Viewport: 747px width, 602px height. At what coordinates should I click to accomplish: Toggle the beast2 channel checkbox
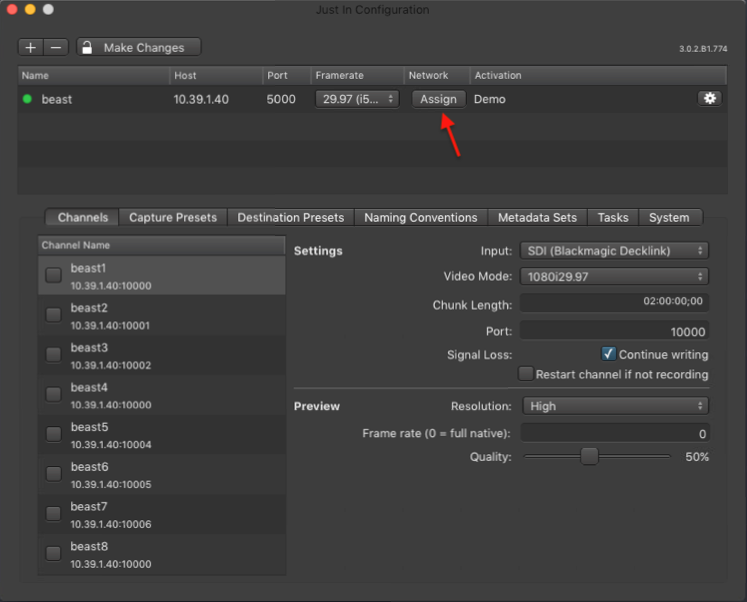pos(53,315)
